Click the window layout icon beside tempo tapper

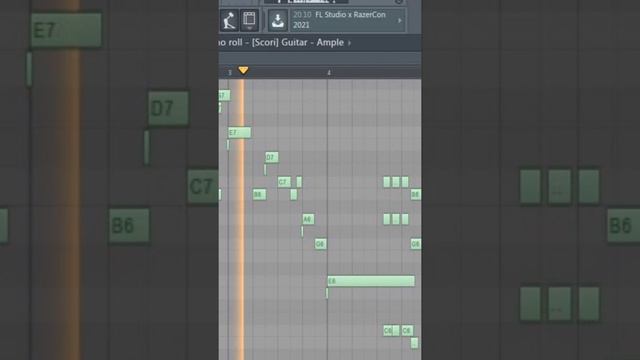coord(249,20)
